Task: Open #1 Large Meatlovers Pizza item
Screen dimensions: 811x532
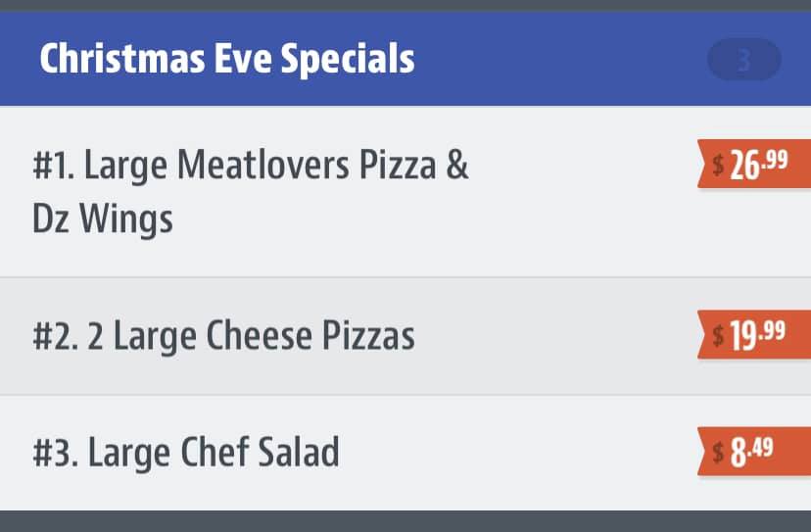Action: click(405, 191)
